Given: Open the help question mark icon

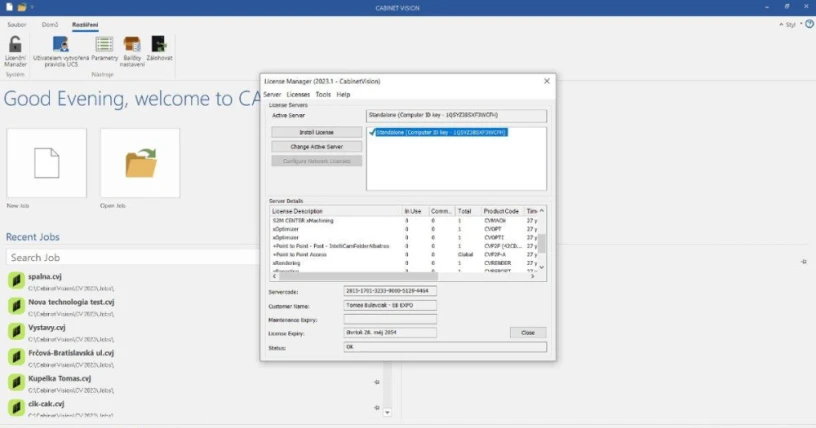Looking at the screenshot, I should point(809,24).
